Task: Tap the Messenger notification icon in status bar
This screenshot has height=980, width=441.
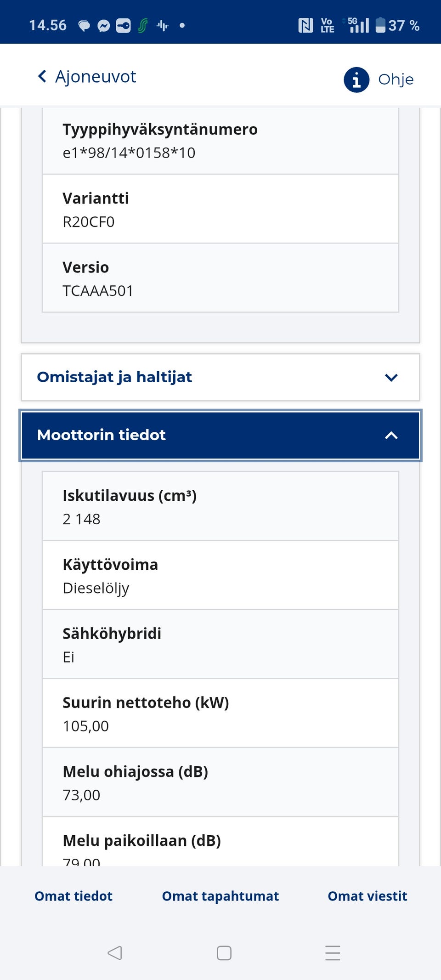Action: click(x=104, y=26)
